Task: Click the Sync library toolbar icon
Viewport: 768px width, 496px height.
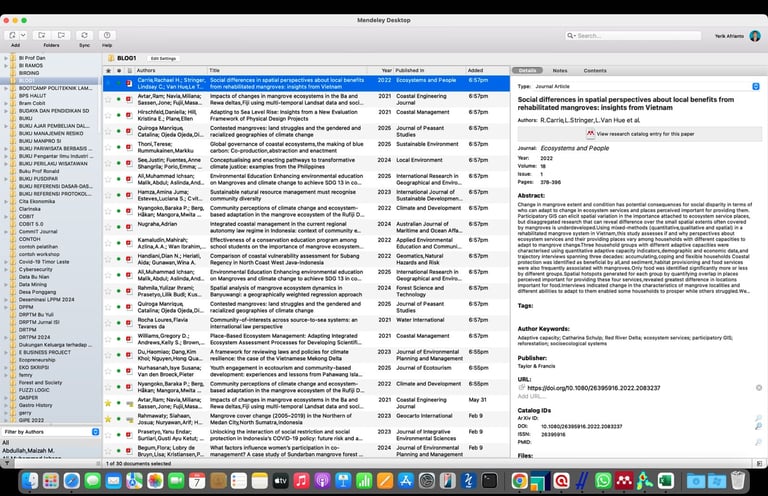Action: 84,35
